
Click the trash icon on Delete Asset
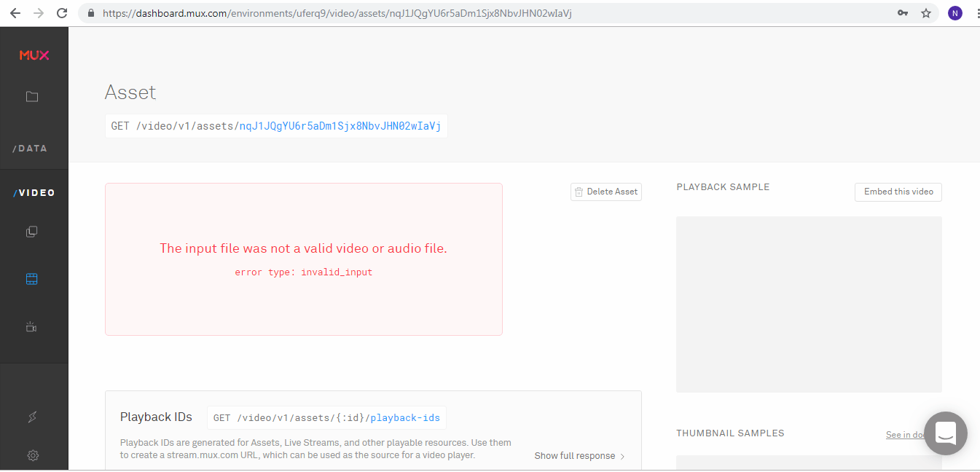579,192
